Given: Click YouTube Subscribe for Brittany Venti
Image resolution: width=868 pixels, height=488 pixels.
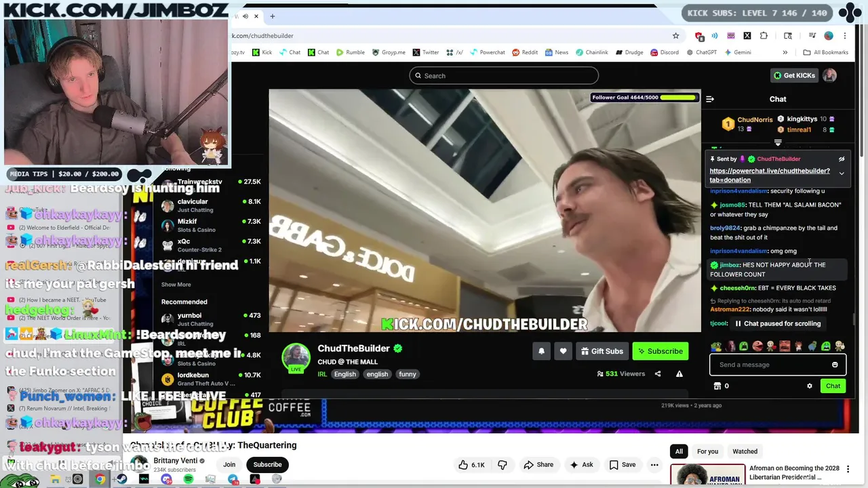Looking at the screenshot, I should tap(267, 465).
